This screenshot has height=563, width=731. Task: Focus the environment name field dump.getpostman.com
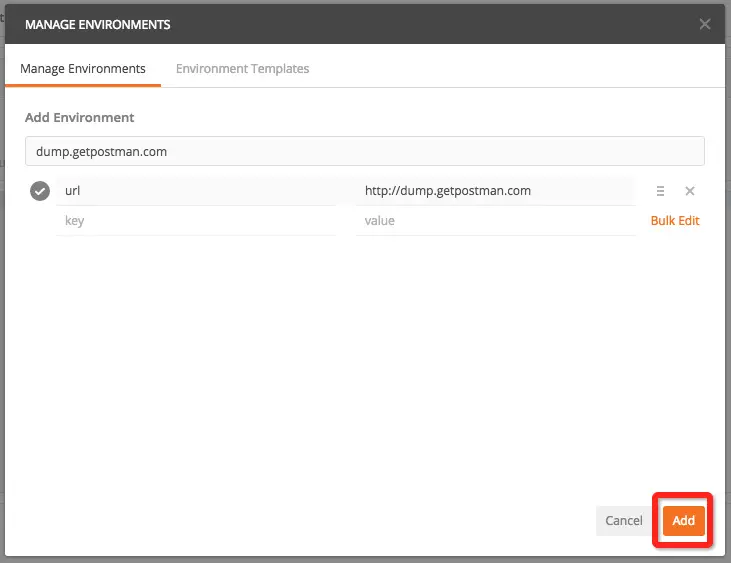365,151
